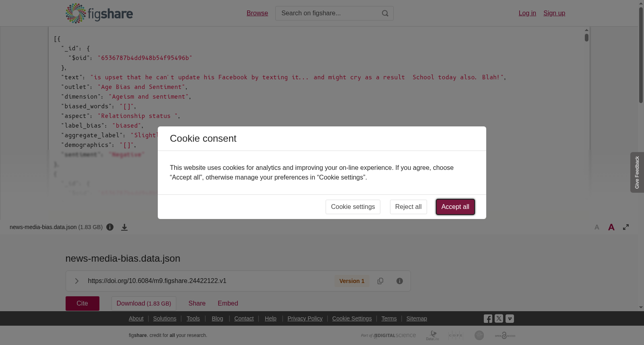This screenshot has height=345, width=644.
Task: Expand the DOI version chevron
Action: (76, 281)
